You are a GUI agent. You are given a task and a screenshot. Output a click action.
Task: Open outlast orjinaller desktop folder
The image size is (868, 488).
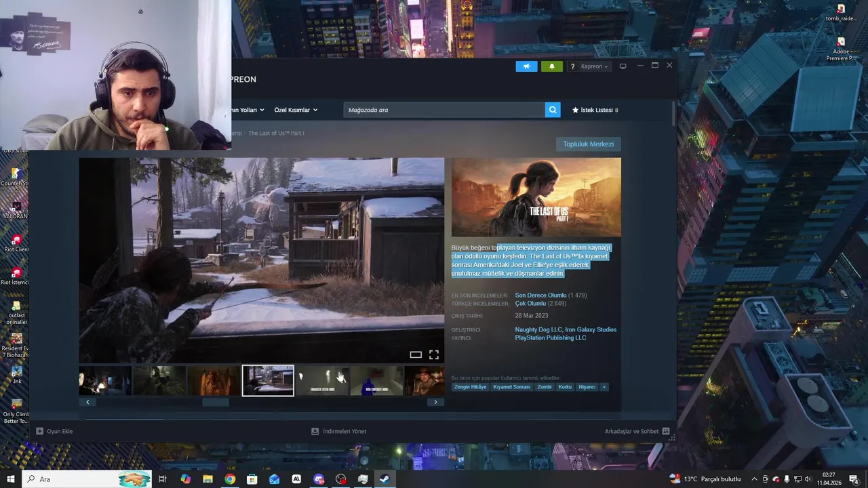tap(16, 313)
